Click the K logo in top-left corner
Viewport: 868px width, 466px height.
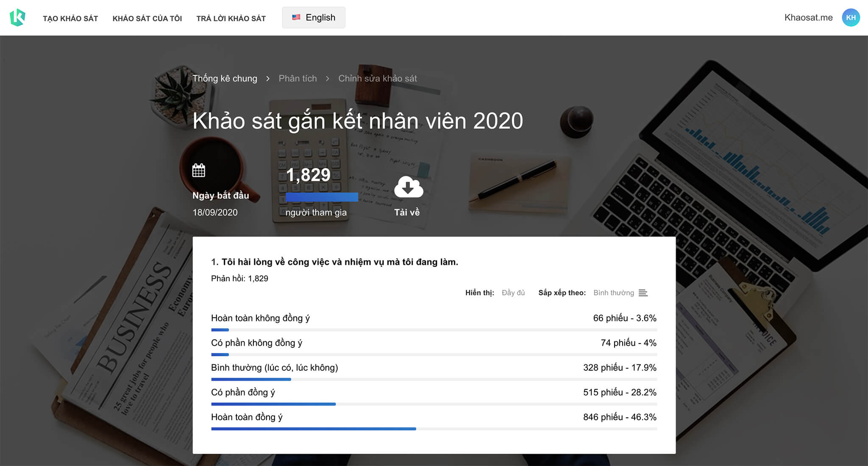point(17,17)
